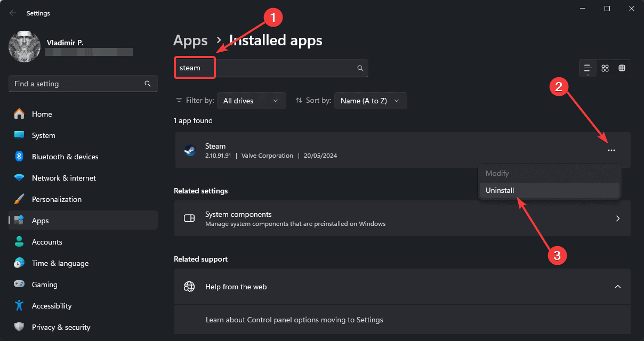Viewport: 644px width, 341px height.
Task: Click the user profile avatar picture
Action: [x=25, y=46]
